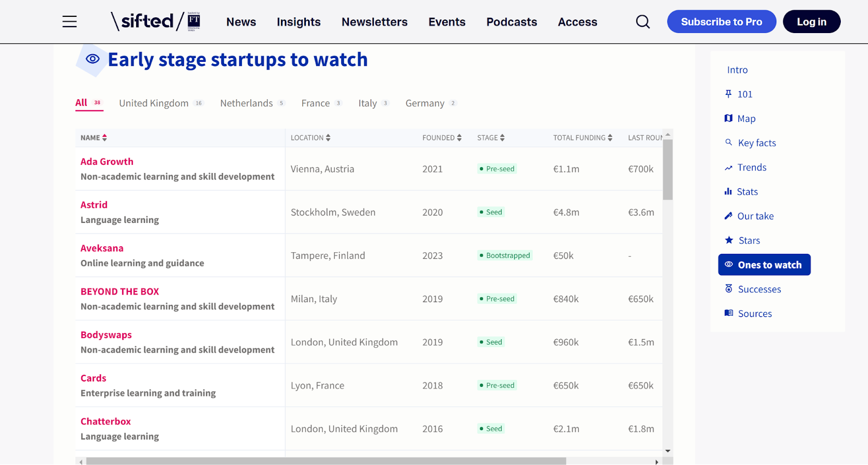Select the Ones to watch sidebar item
This screenshot has height=465, width=868.
point(764,265)
